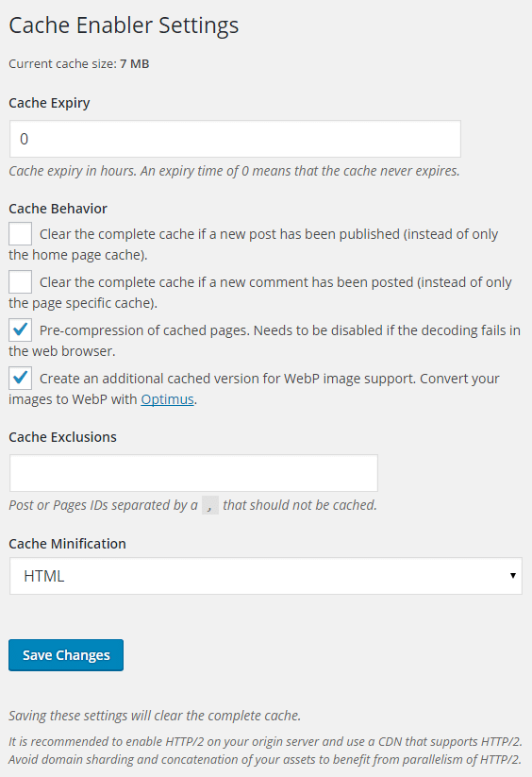The height and width of the screenshot is (777, 532).
Task: Click the Save Changes button
Action: pyautogui.click(x=66, y=655)
